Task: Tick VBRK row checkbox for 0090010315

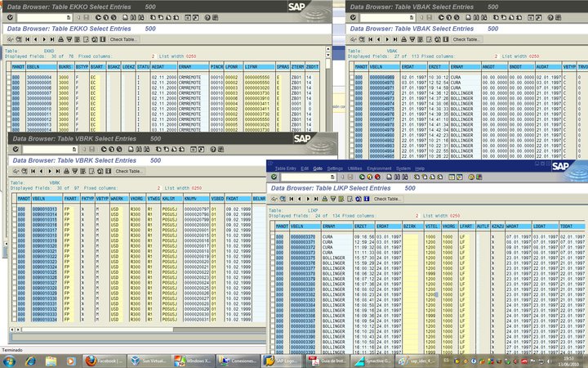Action: [14, 220]
